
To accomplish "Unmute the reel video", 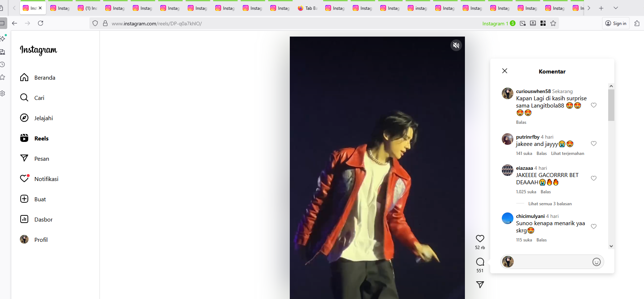I will coord(456,45).
